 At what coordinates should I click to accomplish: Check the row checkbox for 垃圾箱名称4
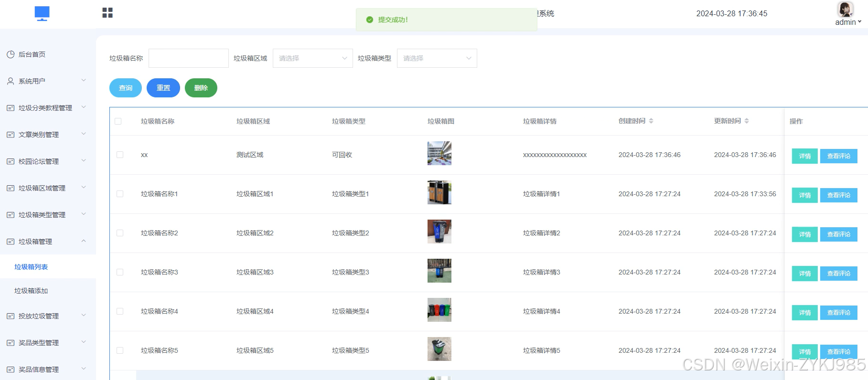(120, 311)
